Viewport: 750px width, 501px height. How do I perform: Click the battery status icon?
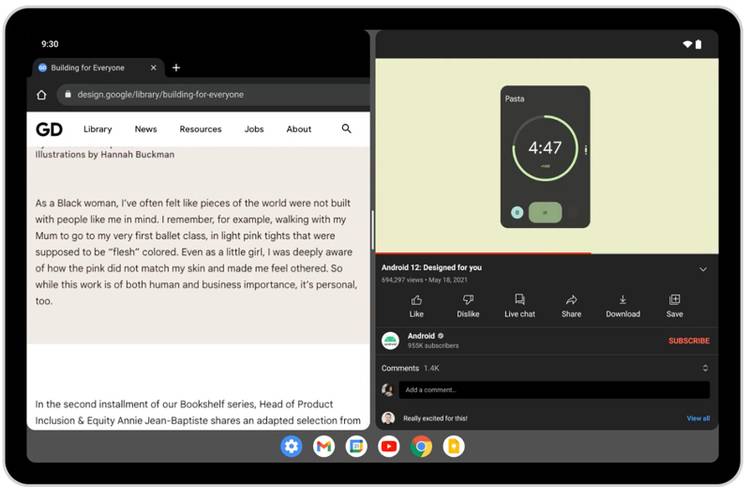coord(698,45)
